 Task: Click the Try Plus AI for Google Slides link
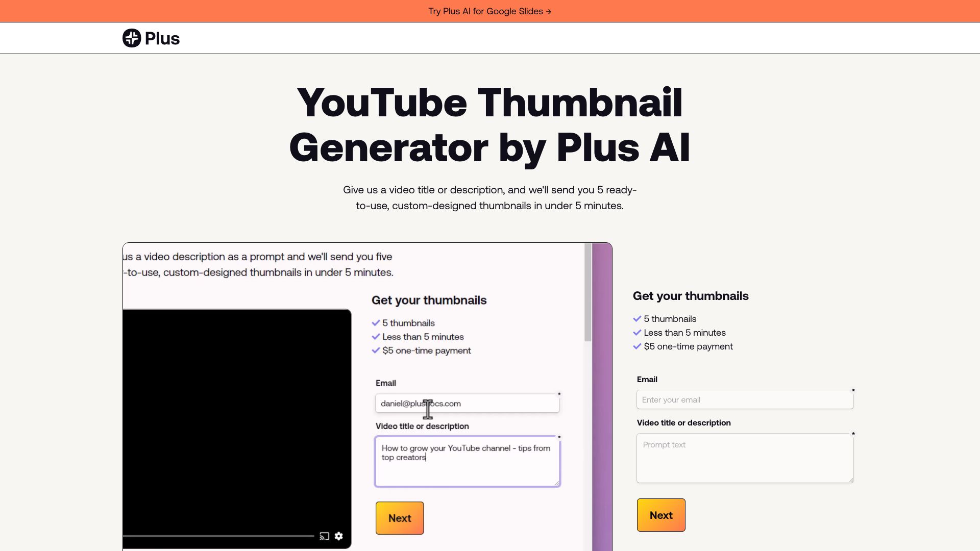pos(490,11)
